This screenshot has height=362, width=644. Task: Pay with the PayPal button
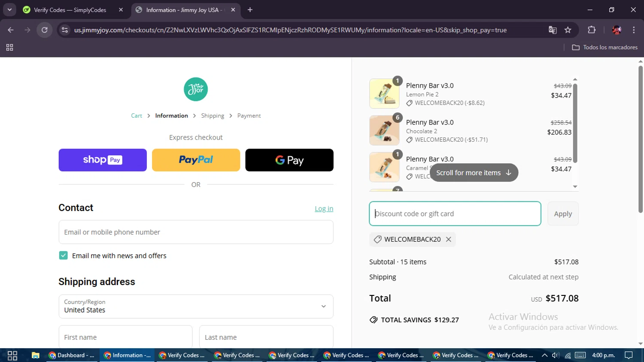coord(196,160)
